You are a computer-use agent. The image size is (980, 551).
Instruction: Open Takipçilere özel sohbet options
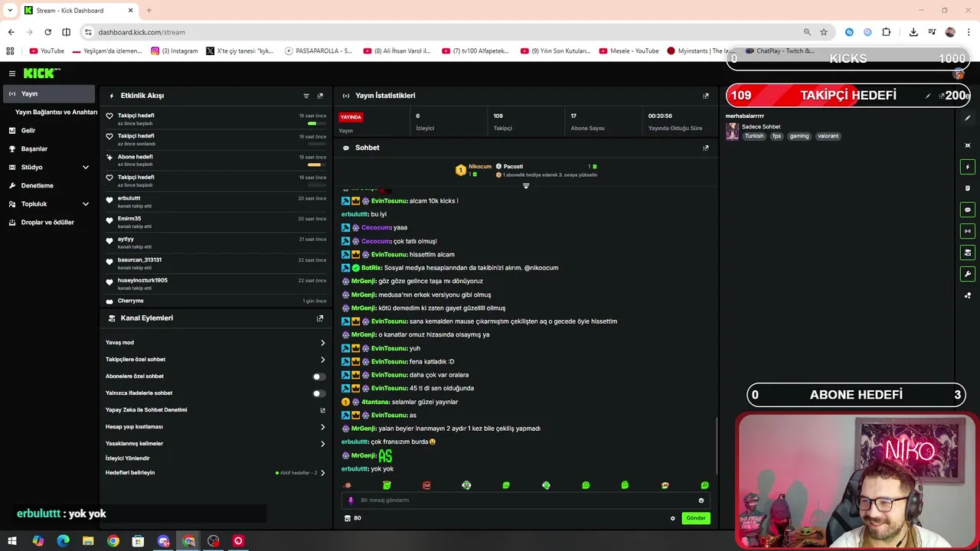point(216,360)
